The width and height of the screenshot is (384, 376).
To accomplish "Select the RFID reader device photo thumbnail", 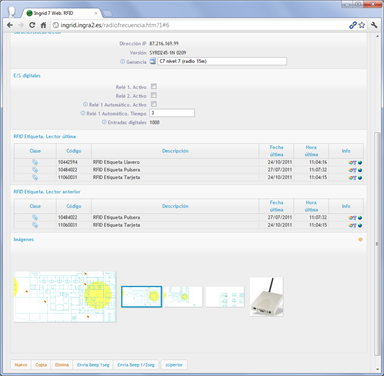I will pos(266,297).
